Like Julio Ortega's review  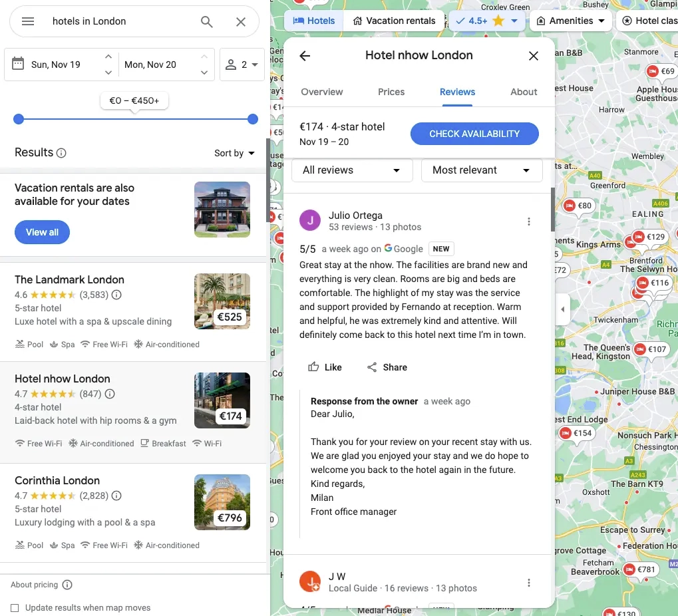(x=325, y=367)
